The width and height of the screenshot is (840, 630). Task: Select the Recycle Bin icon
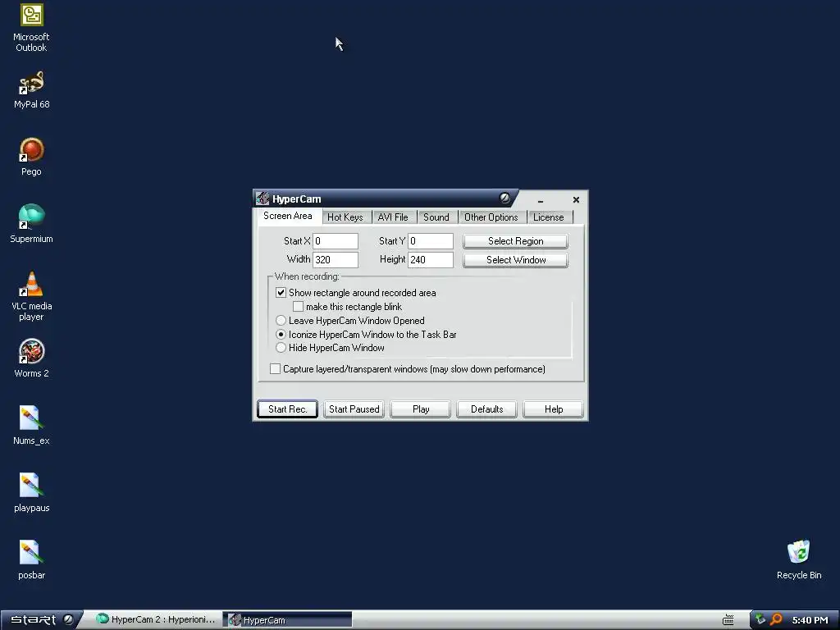tap(799, 560)
